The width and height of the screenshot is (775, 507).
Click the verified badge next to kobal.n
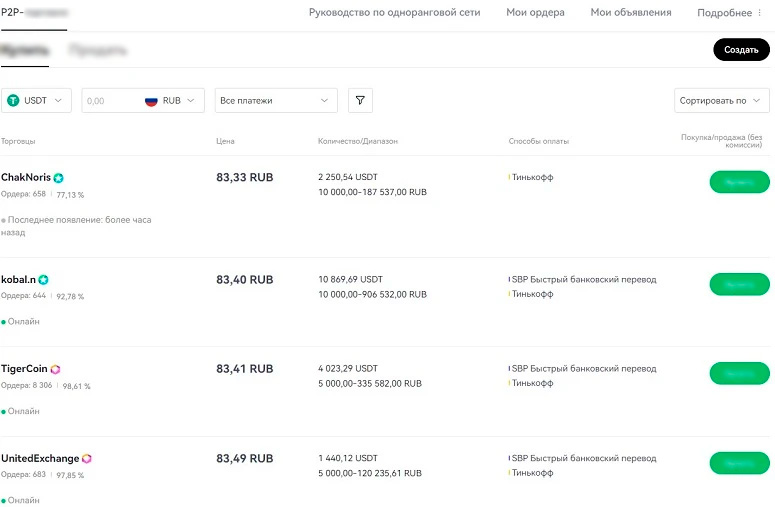pos(43,280)
